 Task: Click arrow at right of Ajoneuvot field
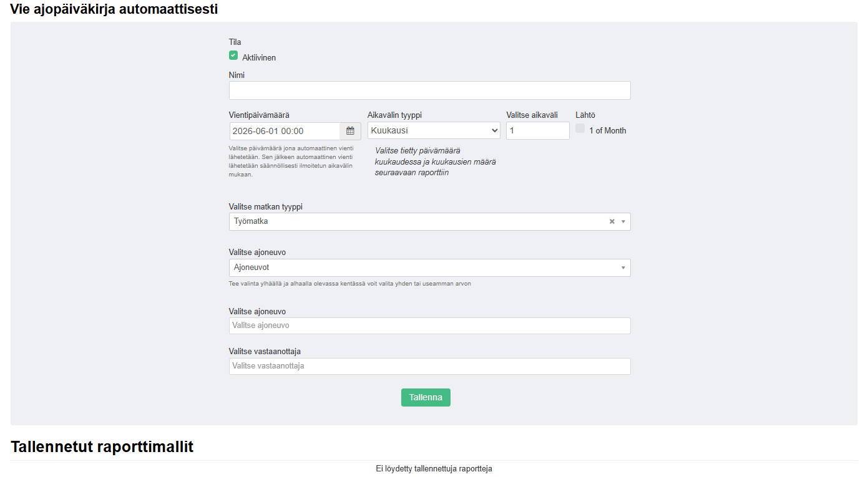point(623,267)
